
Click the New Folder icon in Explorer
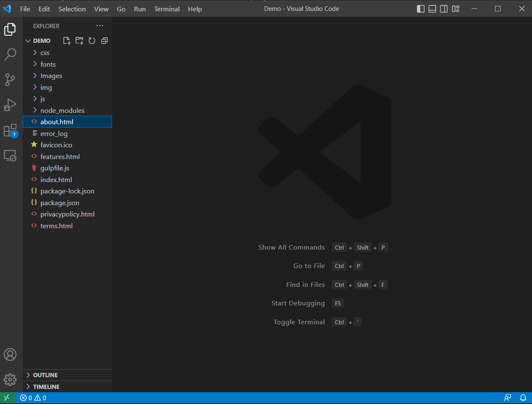coord(79,41)
